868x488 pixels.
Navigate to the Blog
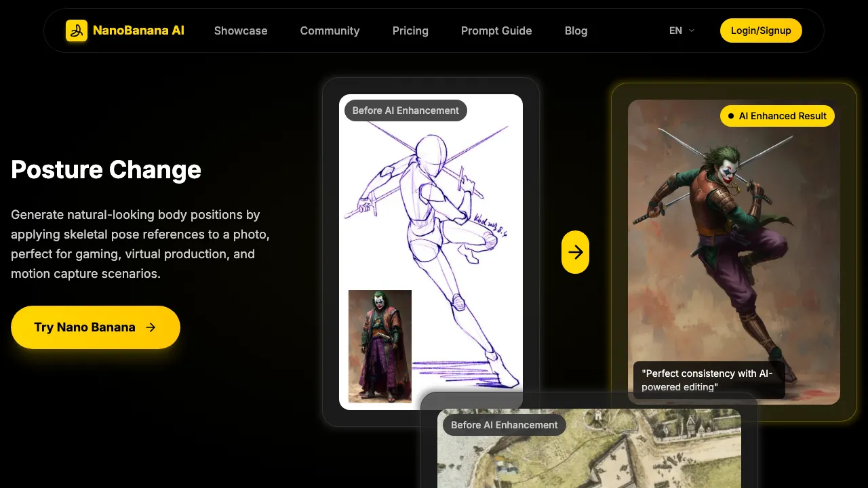coord(576,30)
